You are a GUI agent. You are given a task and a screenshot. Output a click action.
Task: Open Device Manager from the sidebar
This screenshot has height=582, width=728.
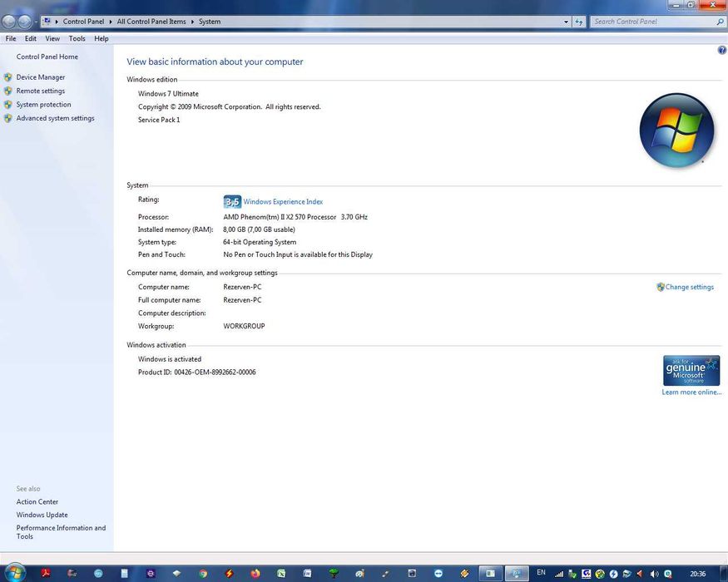pos(40,77)
